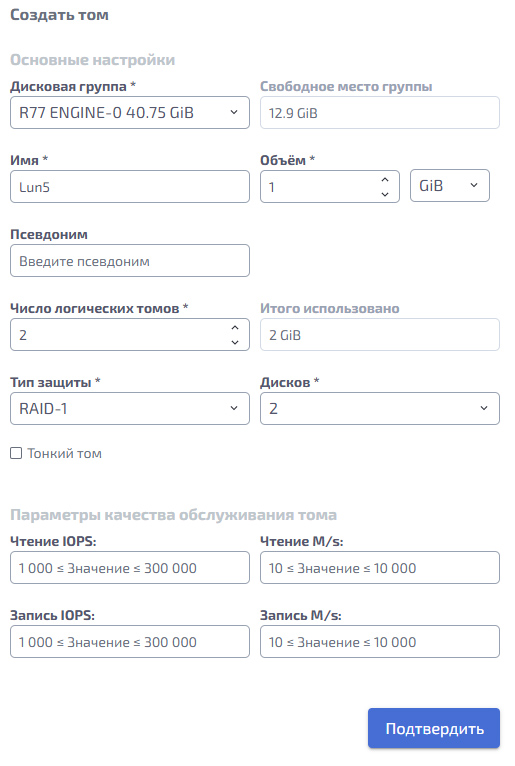515x766 pixels.
Task: Click the Свободное место группы field
Action: tap(380, 113)
